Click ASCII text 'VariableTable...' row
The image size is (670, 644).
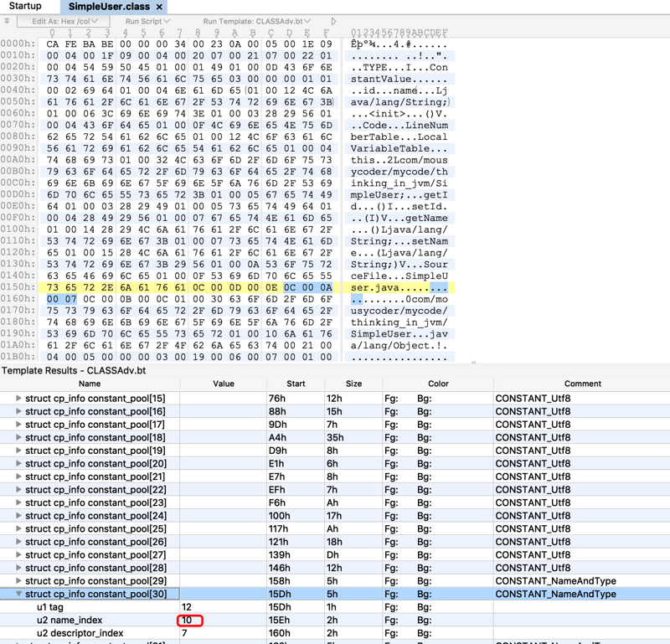pyautogui.click(x=399, y=148)
